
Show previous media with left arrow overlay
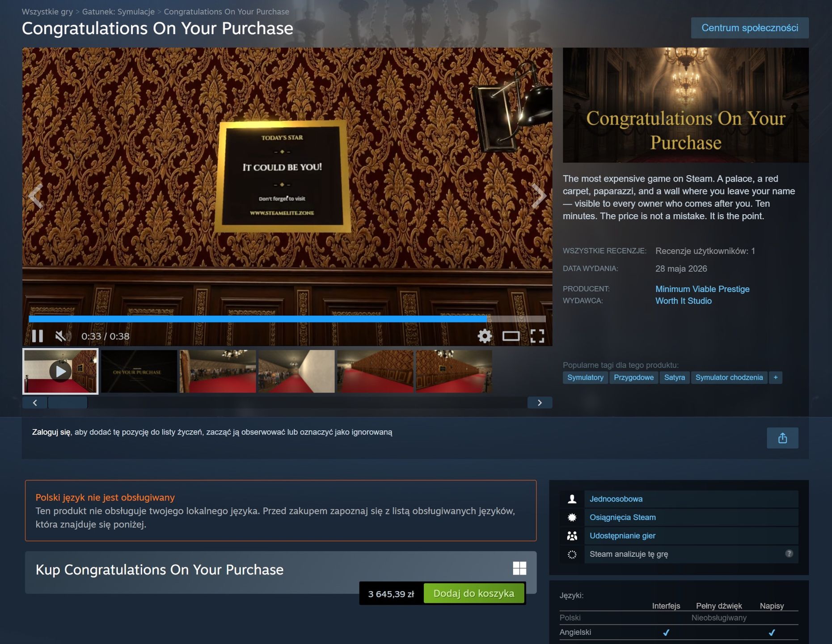(36, 196)
